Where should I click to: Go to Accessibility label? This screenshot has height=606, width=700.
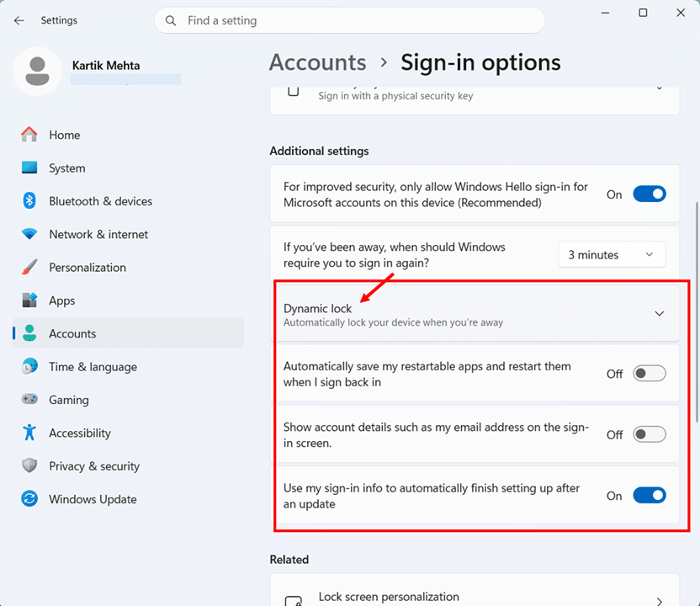point(80,433)
